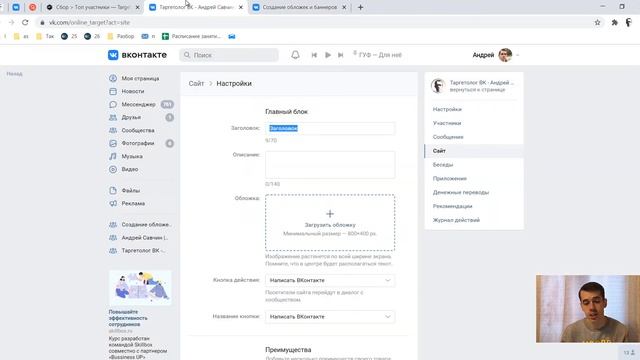Click the address bar URL
The height and width of the screenshot is (360, 640).
click(x=89, y=22)
